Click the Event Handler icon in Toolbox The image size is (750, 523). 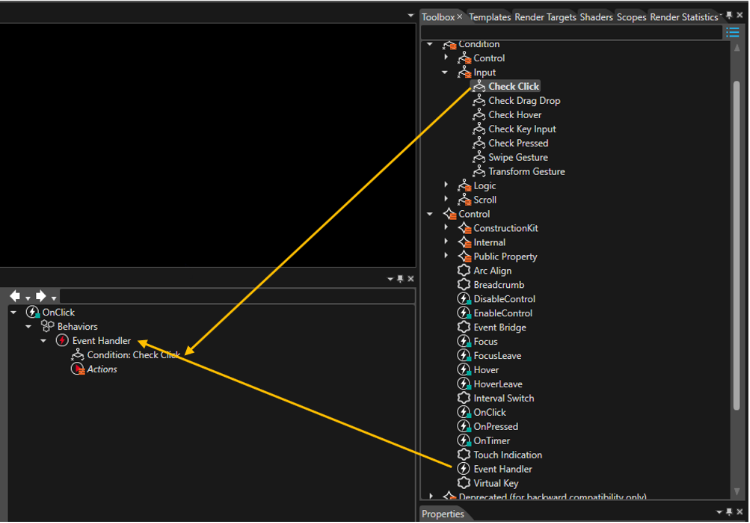[463, 468]
